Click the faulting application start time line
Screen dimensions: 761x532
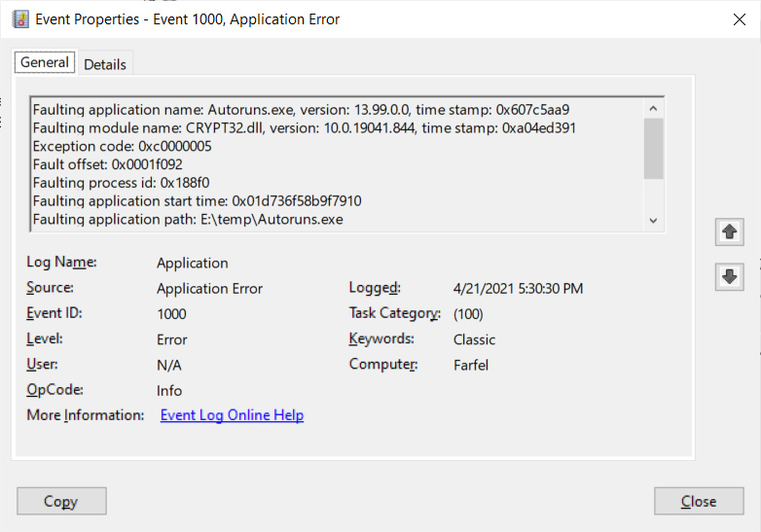[x=197, y=201]
